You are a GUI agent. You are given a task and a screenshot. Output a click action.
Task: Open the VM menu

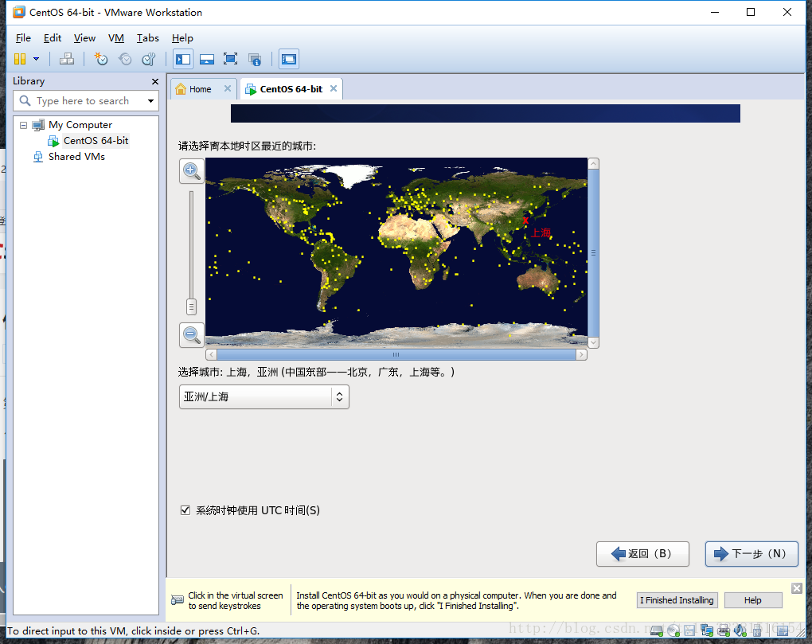pyautogui.click(x=116, y=37)
